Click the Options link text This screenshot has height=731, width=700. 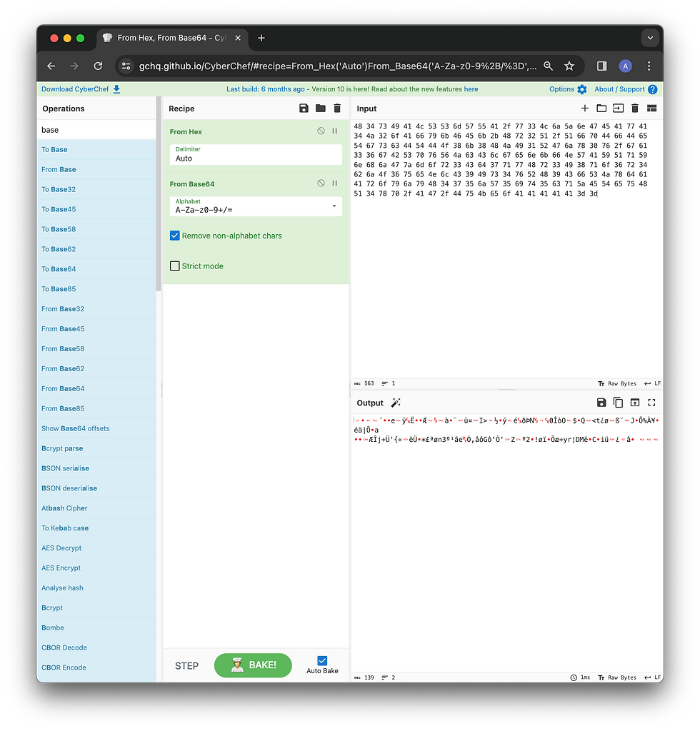tap(561, 89)
